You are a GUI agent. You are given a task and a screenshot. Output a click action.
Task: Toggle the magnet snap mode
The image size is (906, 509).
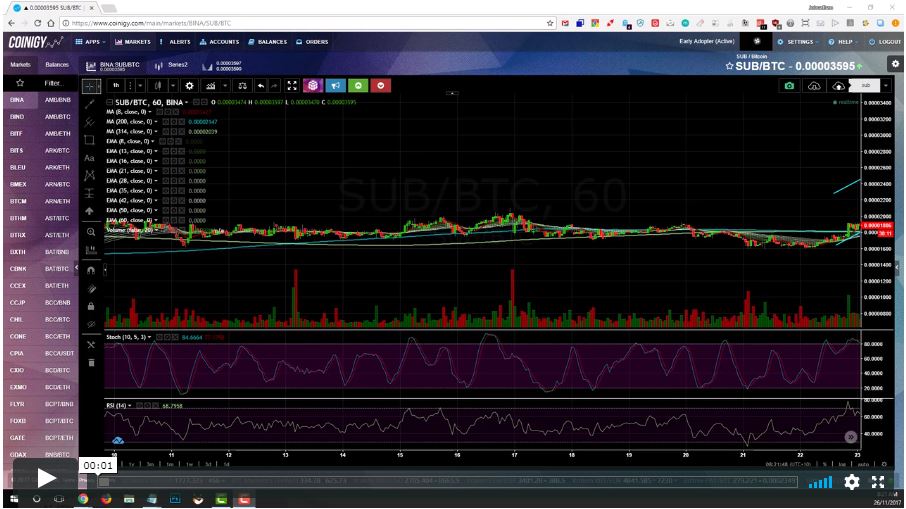tap(91, 270)
